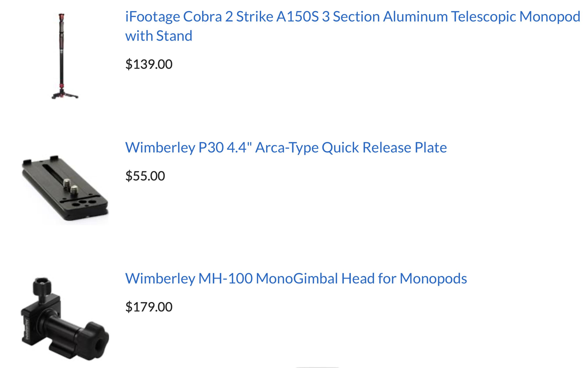Open the Wimberley P30 Quick Release Plate link
Screen dimensions: 588x368
[x=286, y=148]
